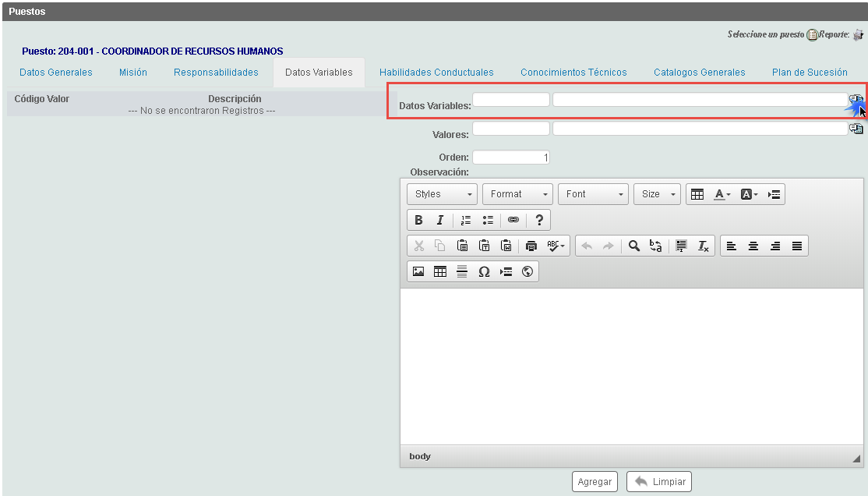Click the Agregar button

(x=595, y=482)
